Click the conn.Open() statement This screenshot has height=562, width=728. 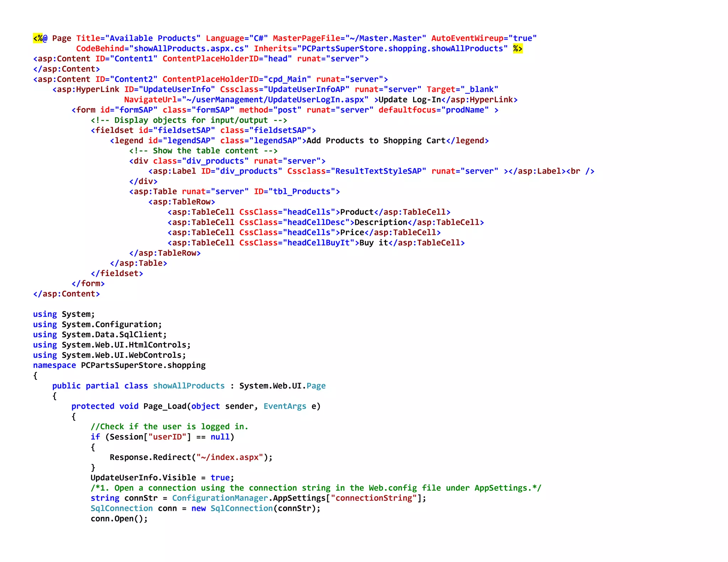click(x=119, y=519)
